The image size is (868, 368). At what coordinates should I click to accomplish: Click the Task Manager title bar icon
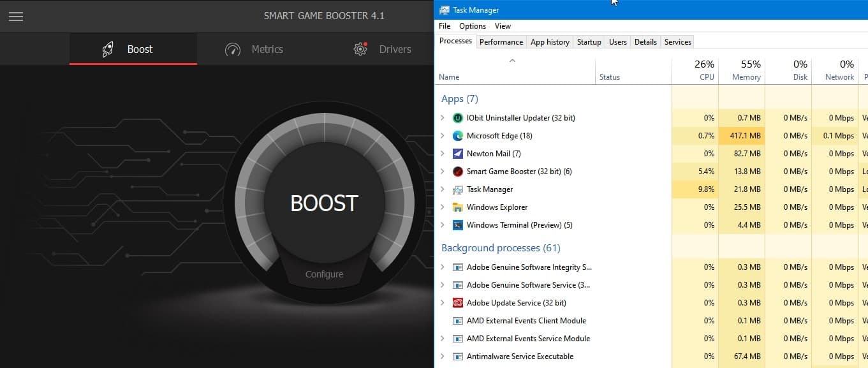point(444,10)
